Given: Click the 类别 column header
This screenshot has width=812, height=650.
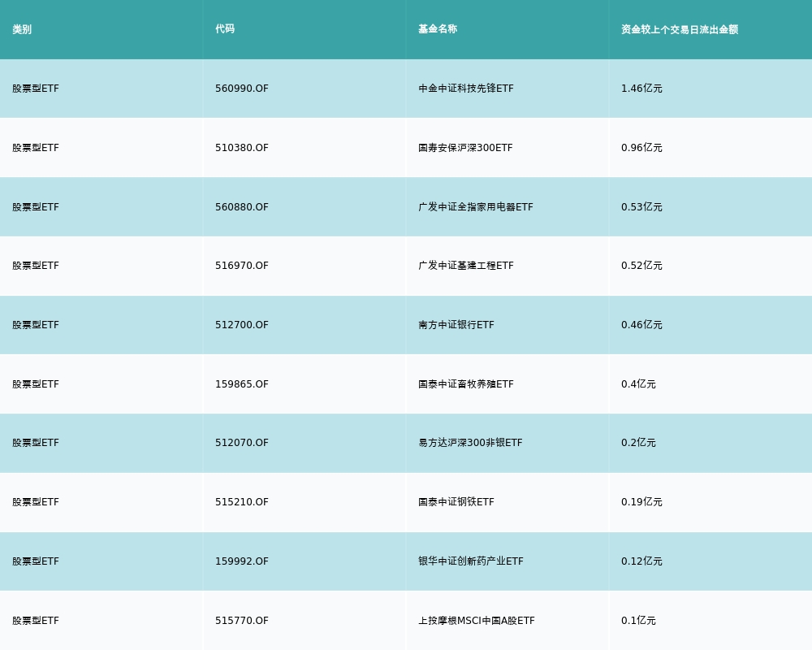Looking at the screenshot, I should (22, 29).
